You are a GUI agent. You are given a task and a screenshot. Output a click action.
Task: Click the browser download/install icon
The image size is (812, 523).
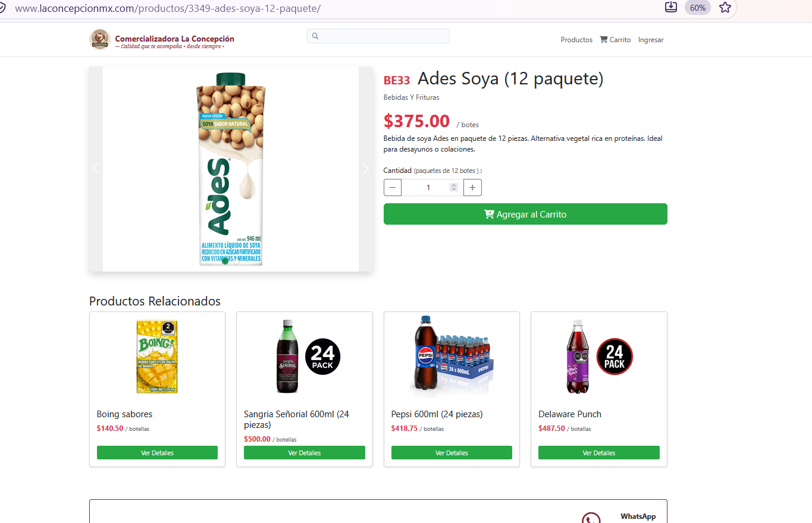click(x=671, y=7)
